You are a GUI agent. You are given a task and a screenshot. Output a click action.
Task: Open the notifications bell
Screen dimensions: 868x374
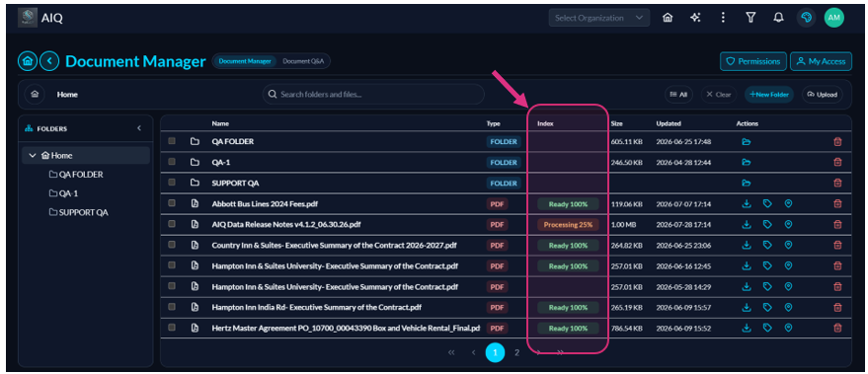(x=779, y=18)
